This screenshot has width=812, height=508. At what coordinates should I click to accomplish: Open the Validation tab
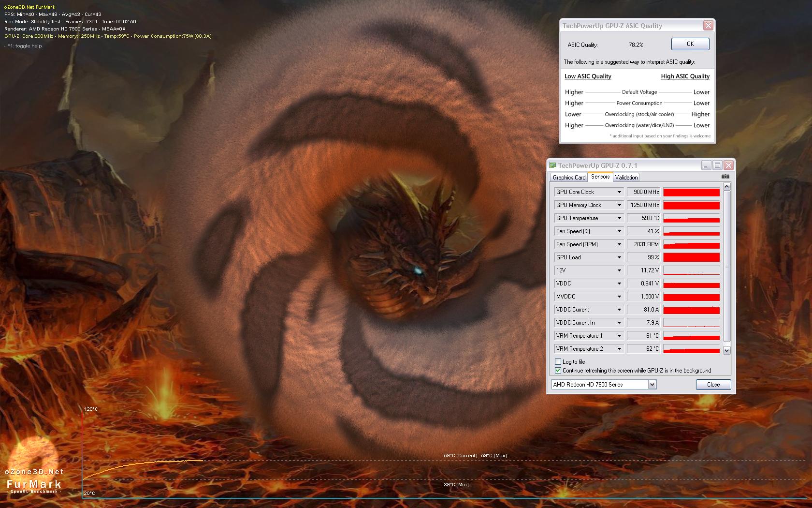[626, 178]
